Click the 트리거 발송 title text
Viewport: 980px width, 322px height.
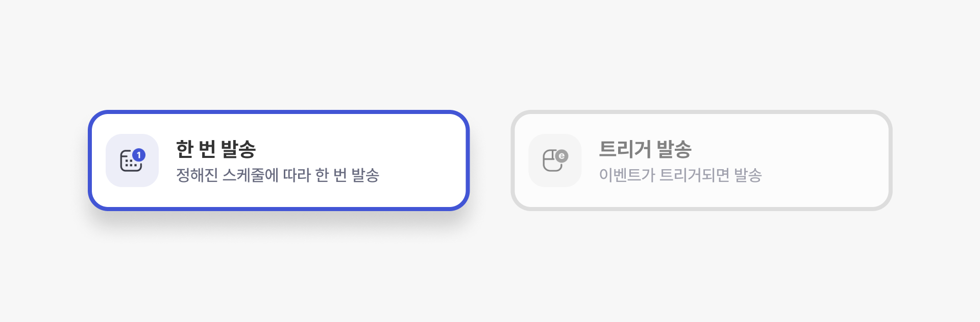pos(645,149)
